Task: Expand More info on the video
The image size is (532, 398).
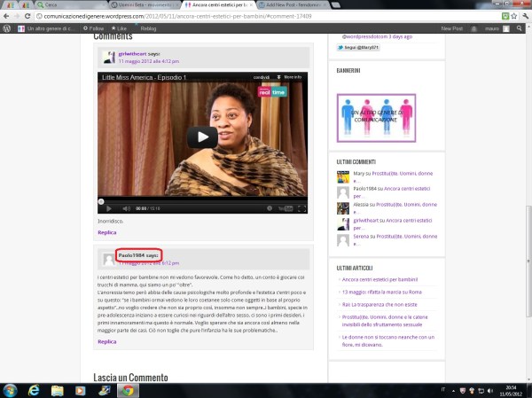Action: [x=291, y=77]
